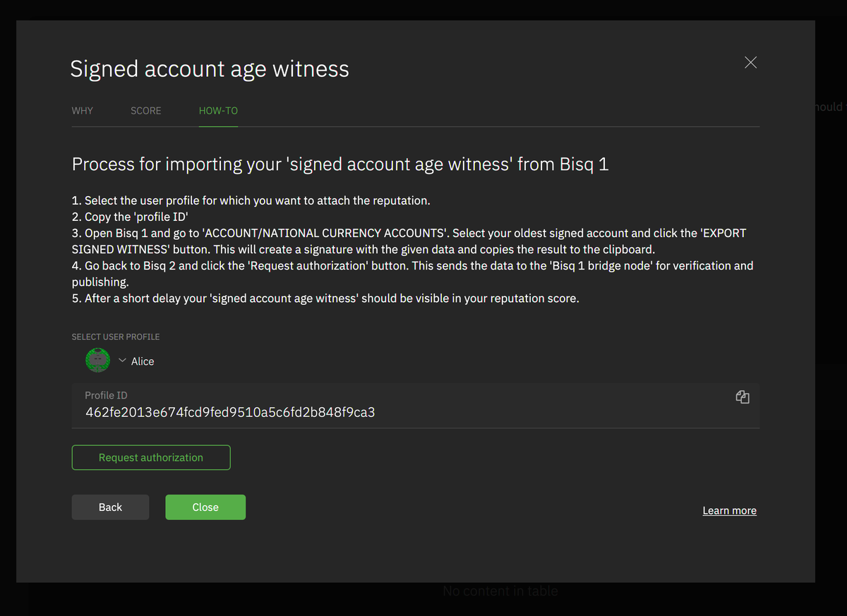Open the Learn more link
Viewport: 847px width, 616px height.
[x=729, y=511]
